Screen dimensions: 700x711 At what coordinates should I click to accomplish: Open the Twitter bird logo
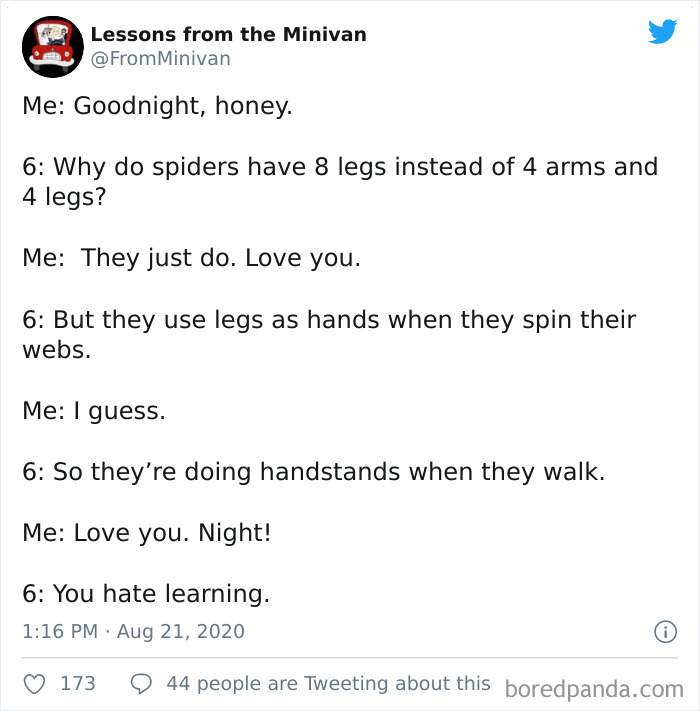(x=662, y=32)
